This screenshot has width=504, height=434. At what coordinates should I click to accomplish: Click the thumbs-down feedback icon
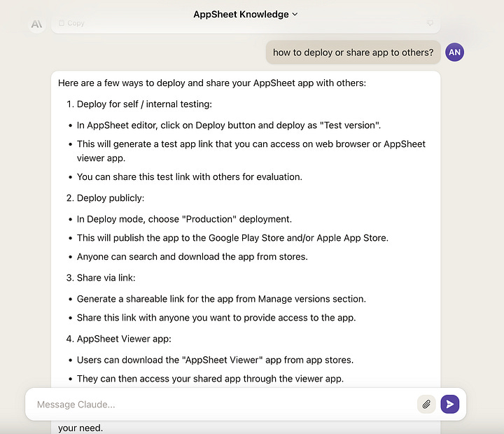430,23
